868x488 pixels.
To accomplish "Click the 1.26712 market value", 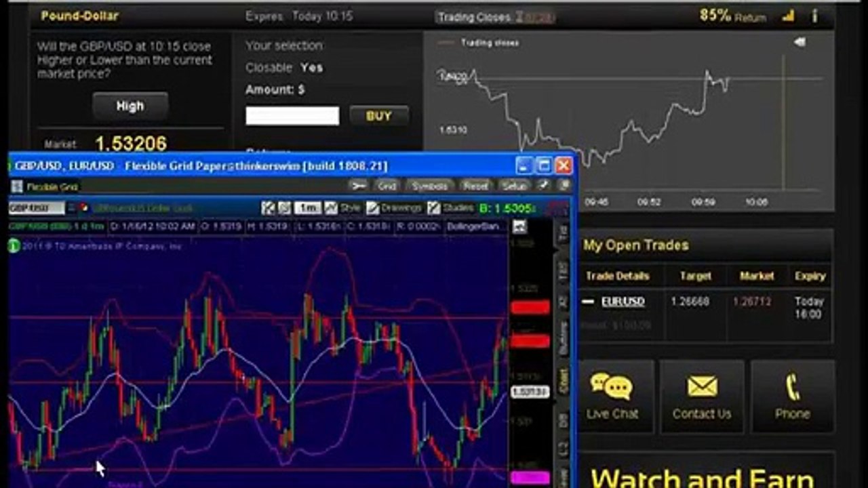I will 752,302.
